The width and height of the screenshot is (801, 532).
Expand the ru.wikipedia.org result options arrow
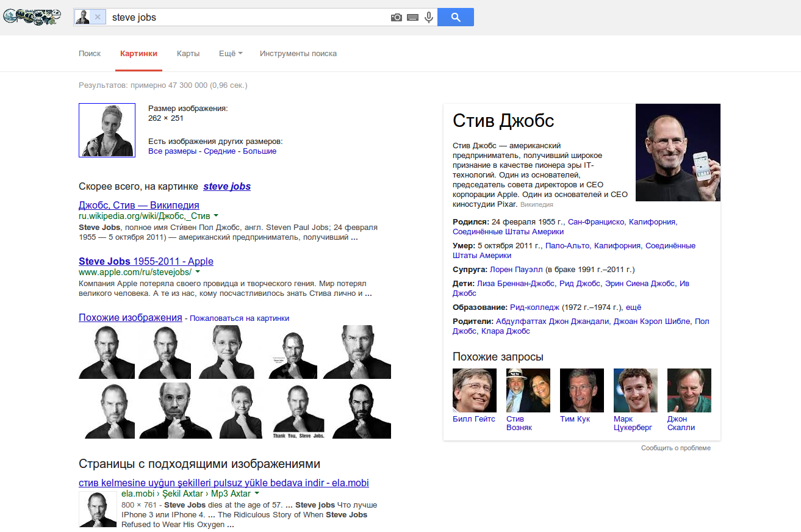pos(216,216)
